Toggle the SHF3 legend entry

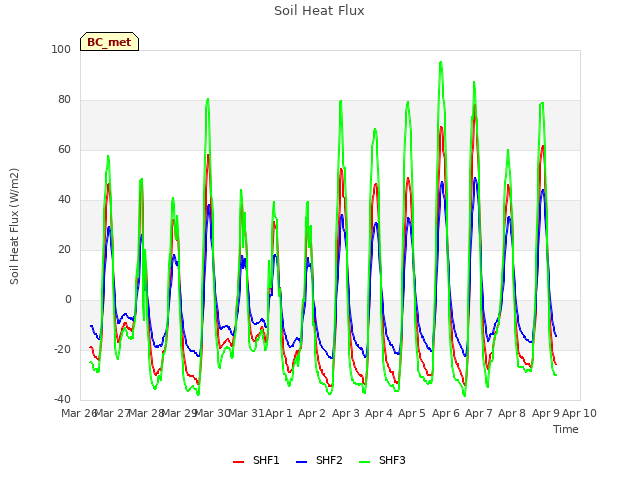click(382, 460)
